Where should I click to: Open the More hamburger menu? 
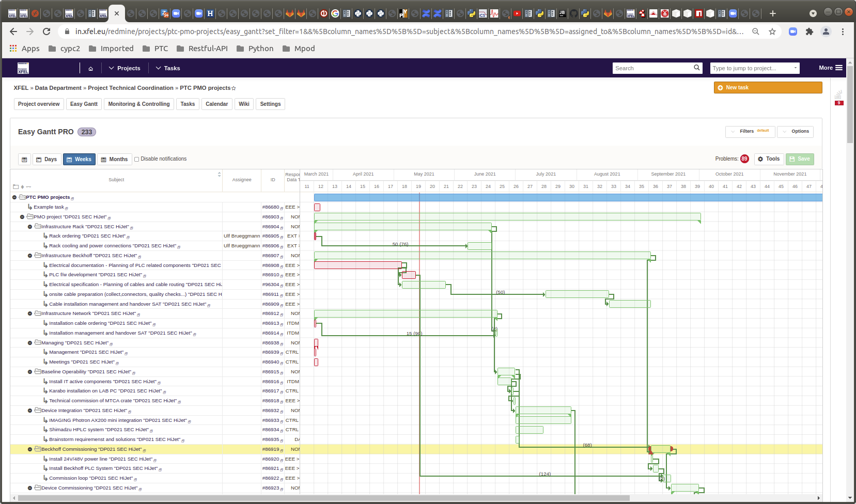839,68
